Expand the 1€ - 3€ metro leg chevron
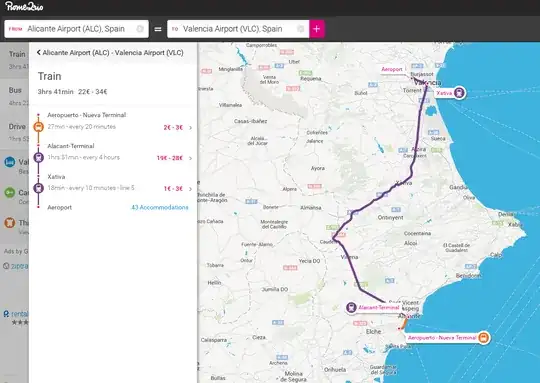 tap(190, 189)
